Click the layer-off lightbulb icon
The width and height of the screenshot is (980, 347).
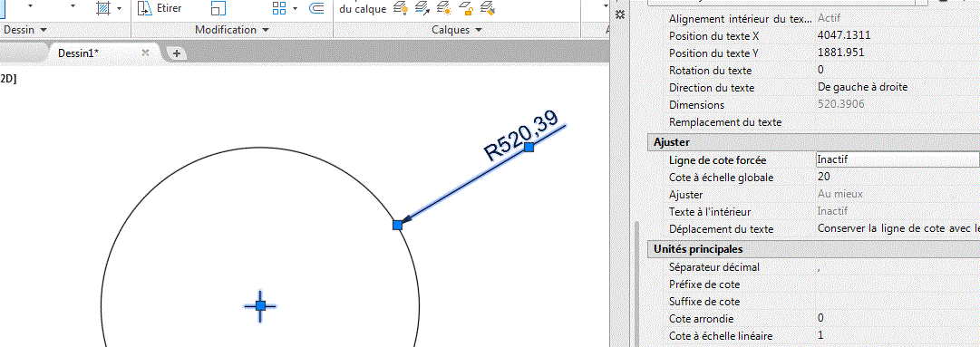tap(401, 8)
